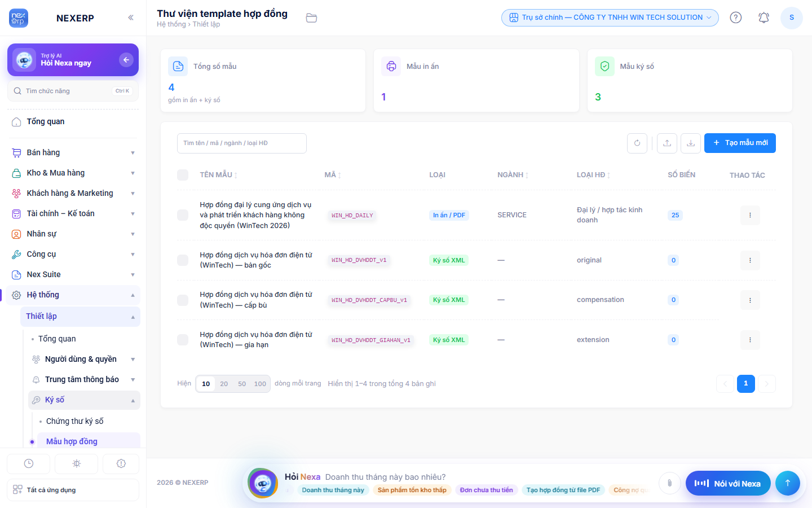Open row actions for WIN_HD_DAILY

750,215
